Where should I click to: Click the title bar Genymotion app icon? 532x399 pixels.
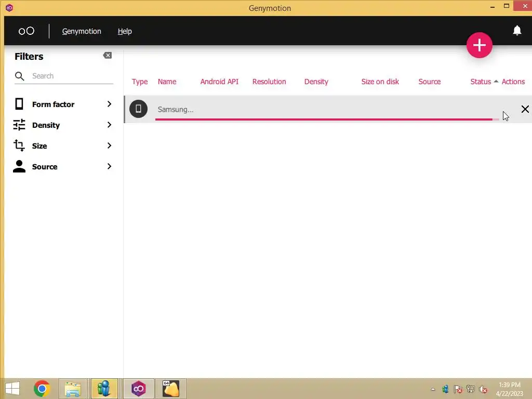pyautogui.click(x=9, y=8)
